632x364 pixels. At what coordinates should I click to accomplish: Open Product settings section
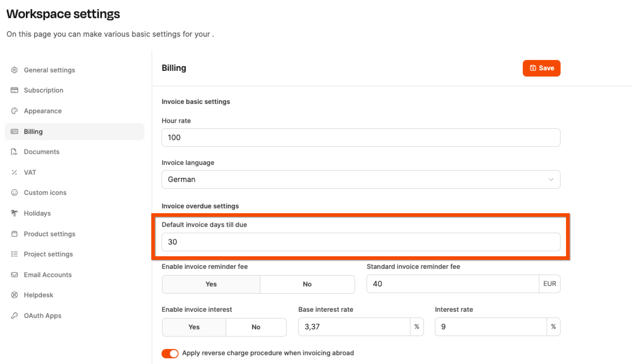tap(49, 234)
